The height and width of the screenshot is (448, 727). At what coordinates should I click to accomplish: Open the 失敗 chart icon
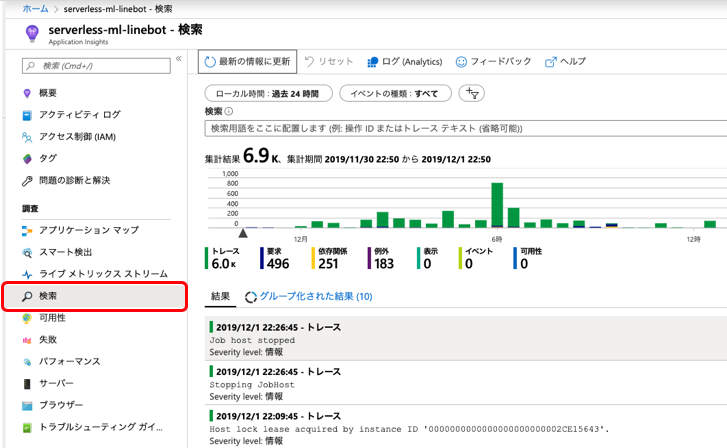pyautogui.click(x=27, y=340)
